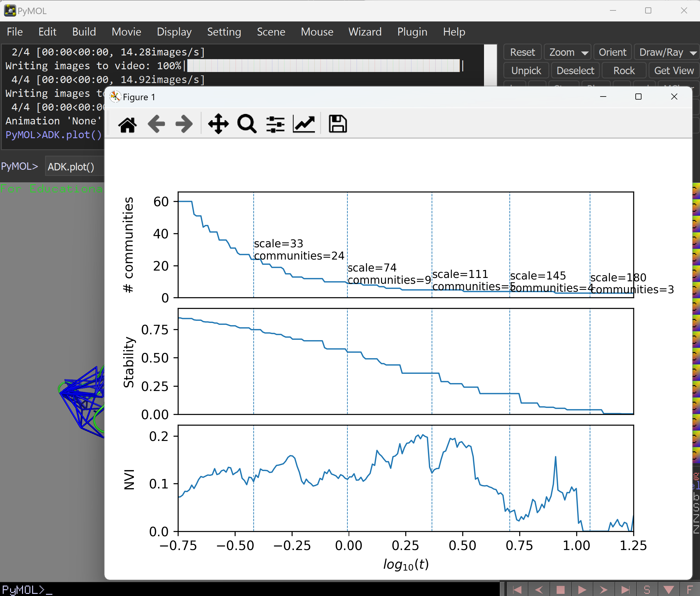Click the PyMOL application title icon
The image size is (700, 596).
pos(10,10)
